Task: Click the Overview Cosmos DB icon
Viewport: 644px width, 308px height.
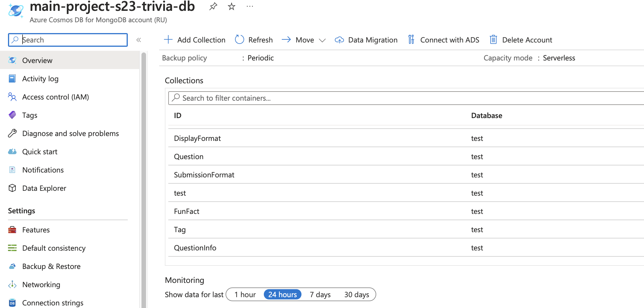Action: (12, 60)
